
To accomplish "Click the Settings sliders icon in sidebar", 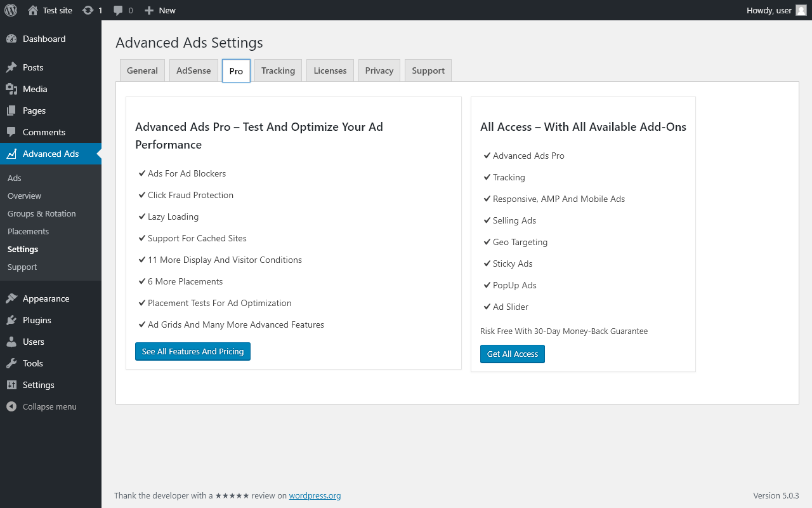I will pyautogui.click(x=11, y=385).
